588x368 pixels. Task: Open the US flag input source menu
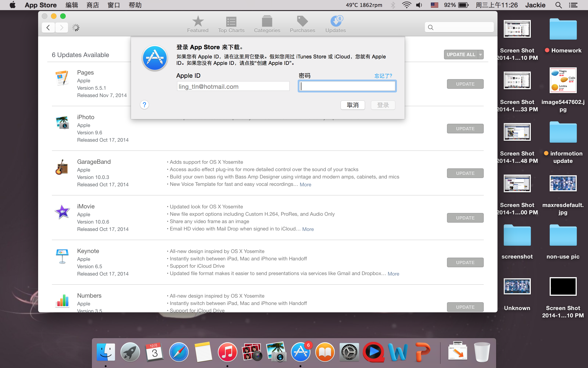tap(434, 5)
